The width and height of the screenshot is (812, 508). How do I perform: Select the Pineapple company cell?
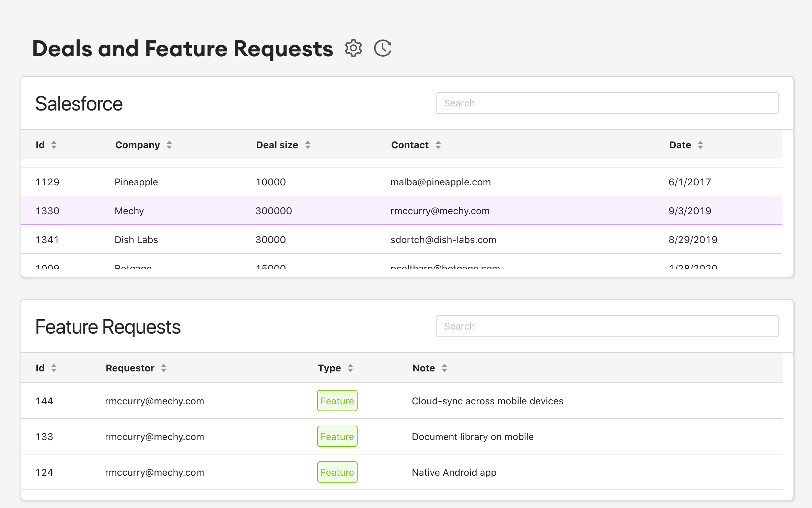tap(136, 182)
